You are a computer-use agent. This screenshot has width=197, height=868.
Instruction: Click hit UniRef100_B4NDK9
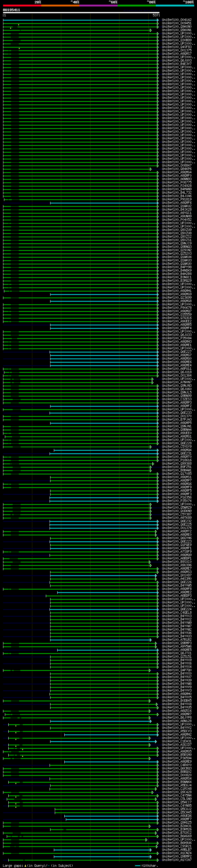[x=177, y=270]
